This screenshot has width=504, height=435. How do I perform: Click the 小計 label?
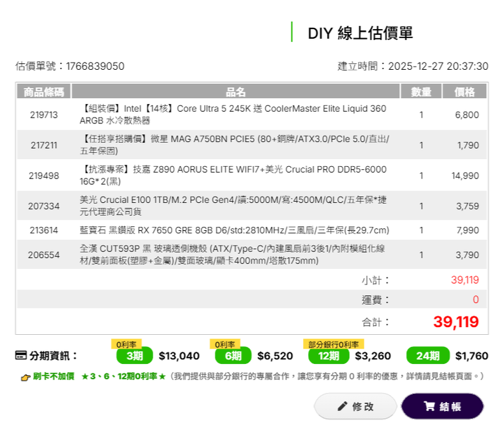[375, 281]
